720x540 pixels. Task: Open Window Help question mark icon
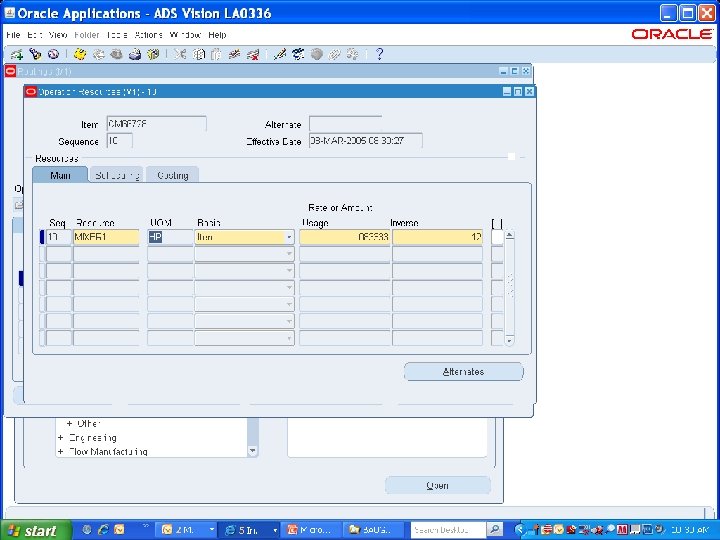tap(379, 55)
